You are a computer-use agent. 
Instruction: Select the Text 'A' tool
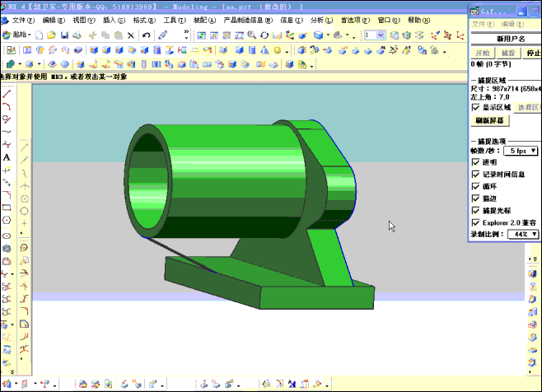[7, 157]
